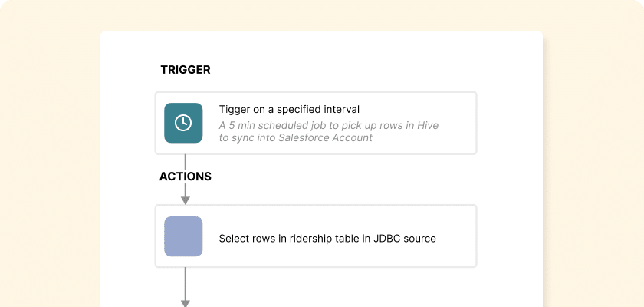644x307 pixels.
Task: Click the teal square behind the clock icon
Action: pyautogui.click(x=183, y=123)
